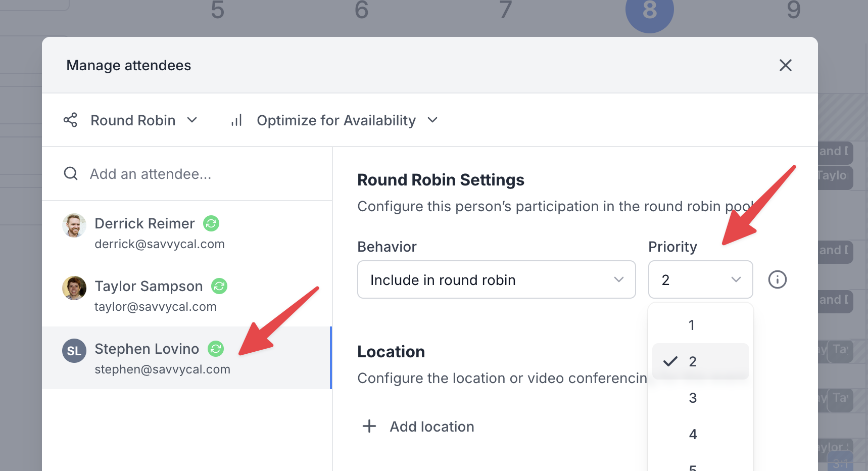Toggle calendar sync for Derrick Reimer
The image size is (868, 471).
pyautogui.click(x=211, y=223)
